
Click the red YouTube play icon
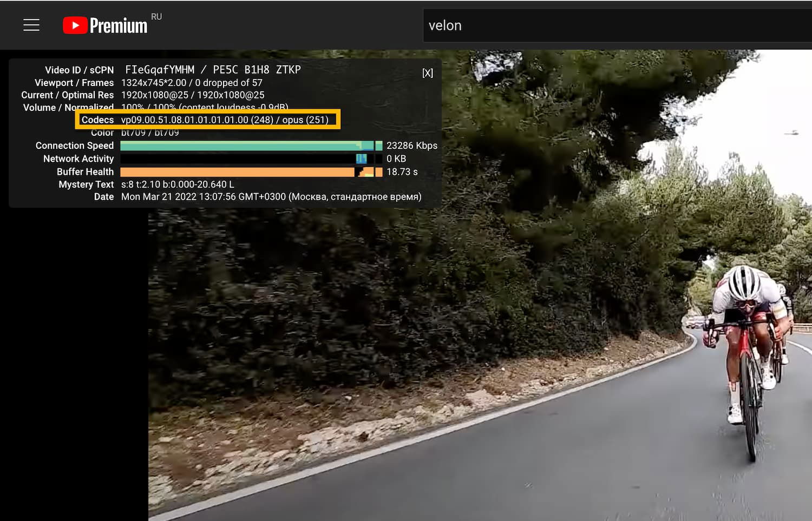pos(75,25)
